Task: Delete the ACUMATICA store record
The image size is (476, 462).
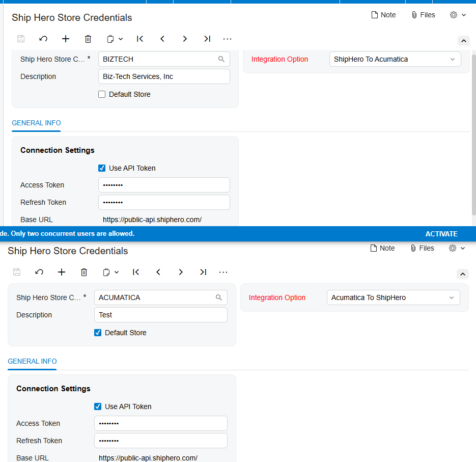Action: [x=84, y=272]
